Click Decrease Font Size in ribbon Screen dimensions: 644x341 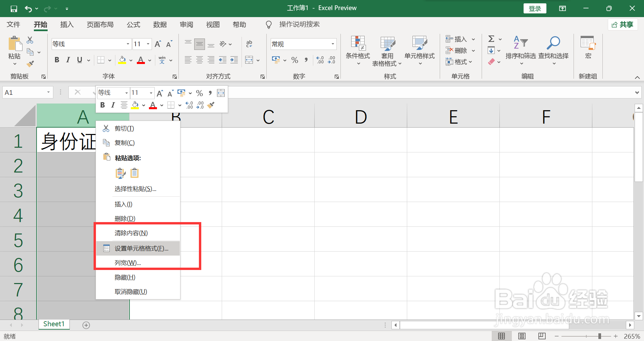click(169, 44)
